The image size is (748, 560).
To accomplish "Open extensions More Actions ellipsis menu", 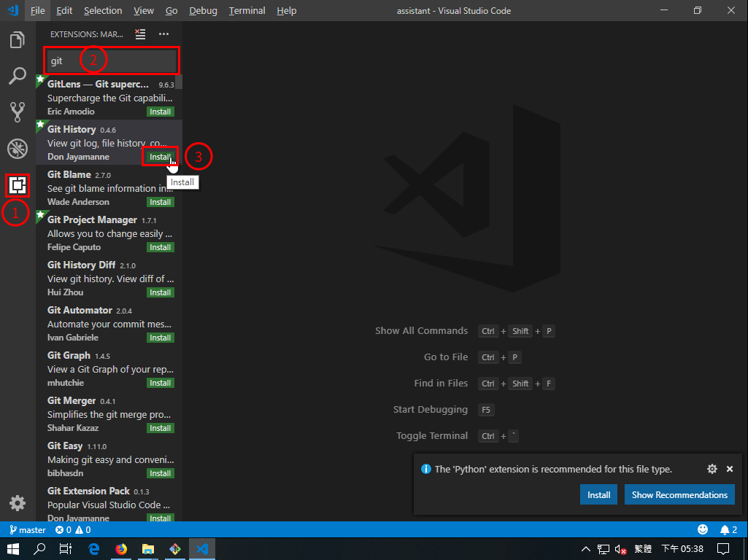I will pyautogui.click(x=163, y=34).
